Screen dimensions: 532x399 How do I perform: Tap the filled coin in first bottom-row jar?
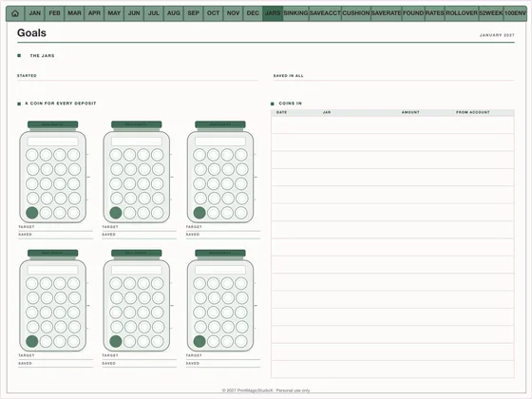[x=32, y=341]
